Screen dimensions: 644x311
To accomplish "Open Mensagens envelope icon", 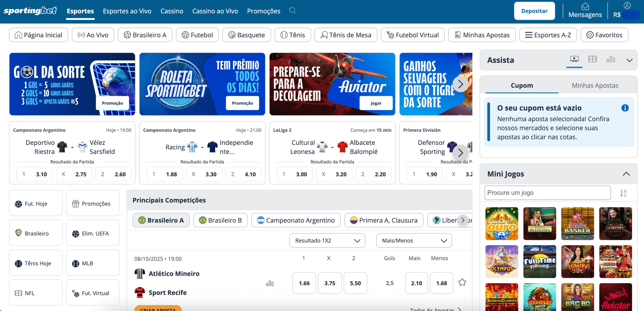I will click(x=585, y=6).
